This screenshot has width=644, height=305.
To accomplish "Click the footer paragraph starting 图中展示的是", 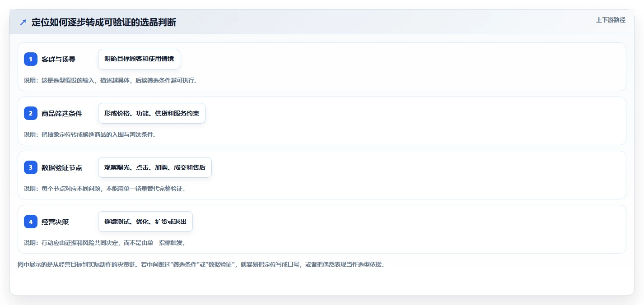I will (201, 264).
